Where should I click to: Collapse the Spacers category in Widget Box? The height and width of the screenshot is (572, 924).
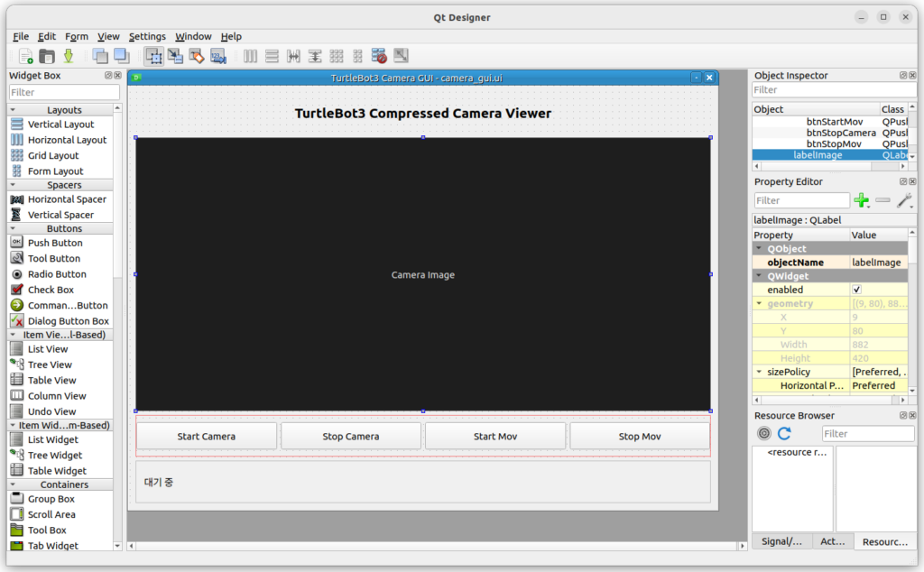[13, 185]
